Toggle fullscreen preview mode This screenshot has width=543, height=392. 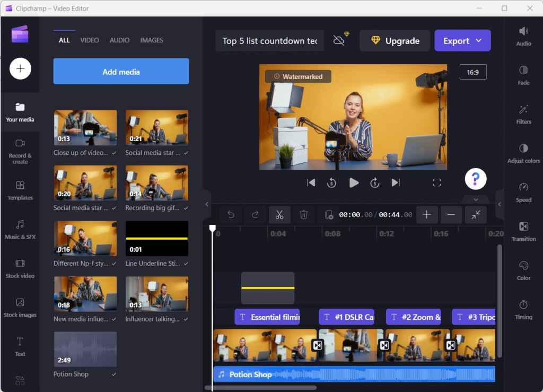coord(437,182)
